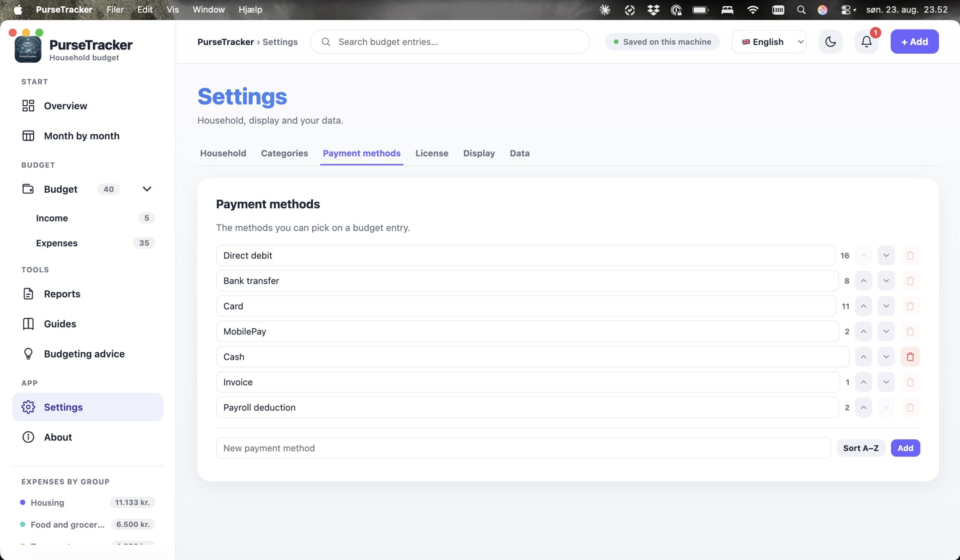The height and width of the screenshot is (560, 960).
Task: Open the Overview page in the sidebar
Action: coord(88,105)
